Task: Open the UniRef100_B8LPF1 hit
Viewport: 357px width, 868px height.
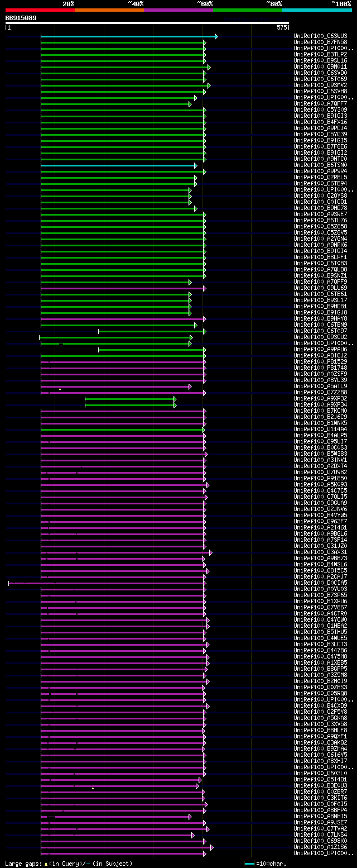Action: (320, 257)
